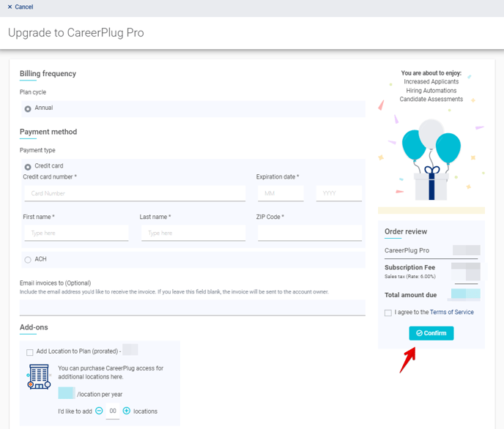Choose Credit card as payment type

[x=28, y=167]
